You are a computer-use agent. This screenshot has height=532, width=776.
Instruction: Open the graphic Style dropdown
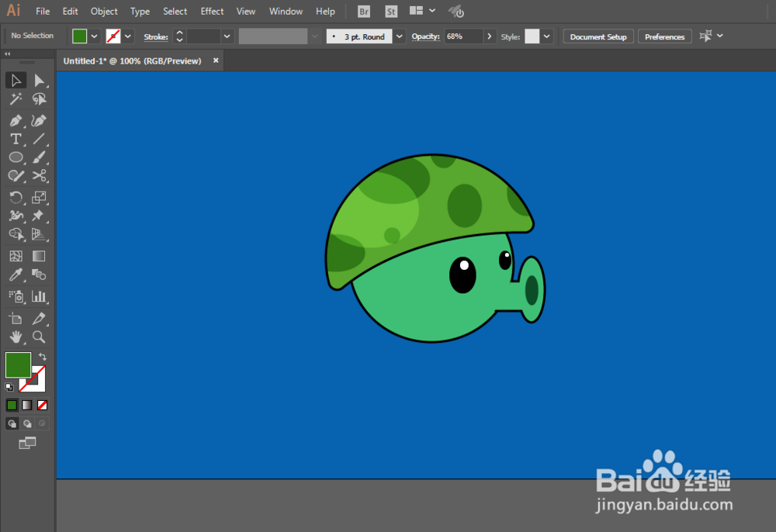click(546, 36)
